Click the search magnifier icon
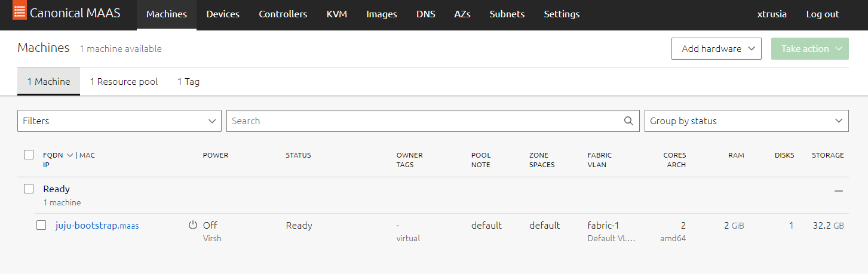The image size is (868, 274). click(628, 121)
